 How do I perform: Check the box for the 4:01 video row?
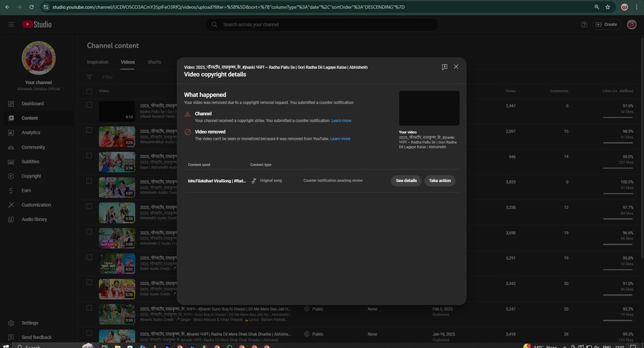pyautogui.click(x=90, y=181)
